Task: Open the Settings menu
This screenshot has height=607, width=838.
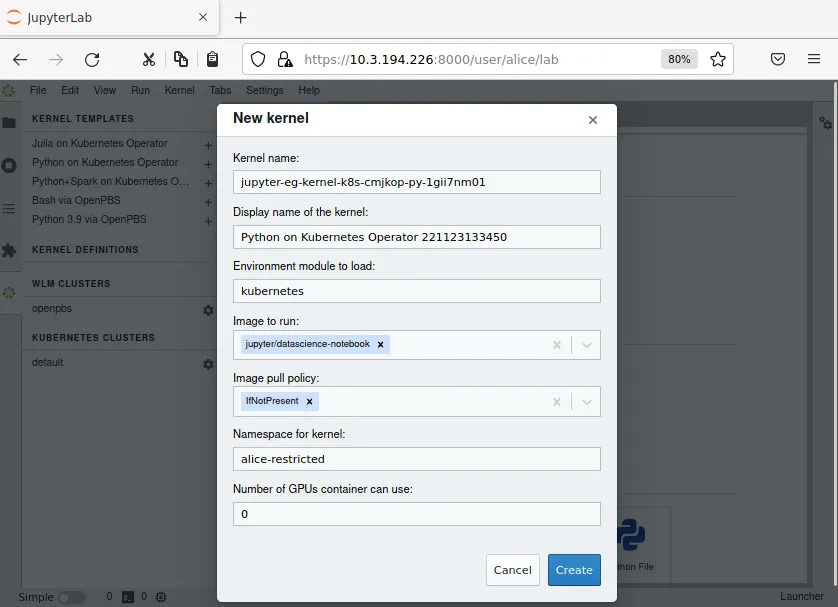Action: pyautogui.click(x=265, y=90)
